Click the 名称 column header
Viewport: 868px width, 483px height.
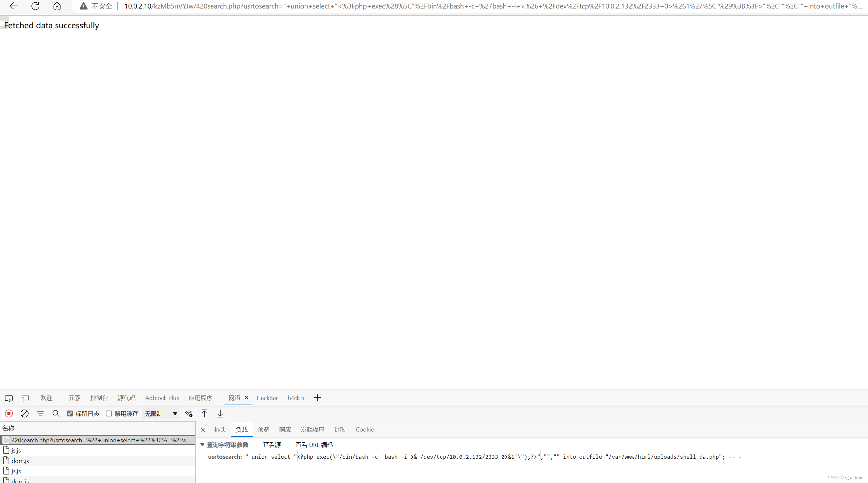[x=98, y=428]
